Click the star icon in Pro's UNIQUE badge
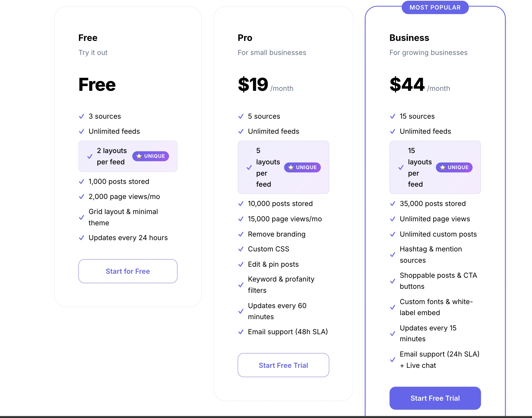532x418 pixels. click(291, 167)
